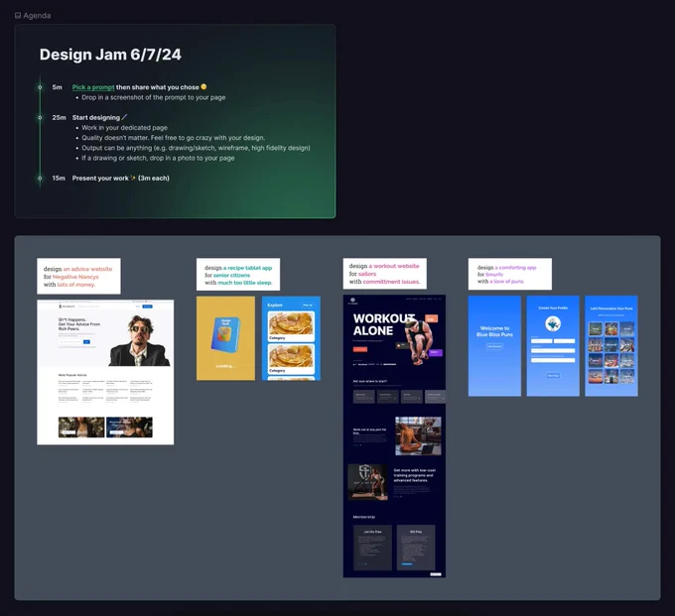Click the frame icon beside Agenda
Image resolution: width=675 pixels, height=616 pixels.
click(18, 16)
